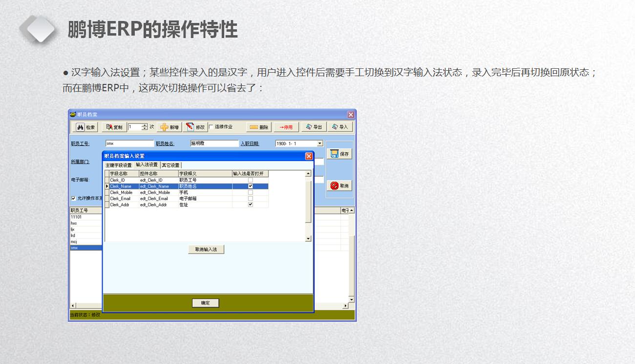Select the Clerk_ID cell in the dialog
The width and height of the screenshot is (635, 364).
(124, 180)
